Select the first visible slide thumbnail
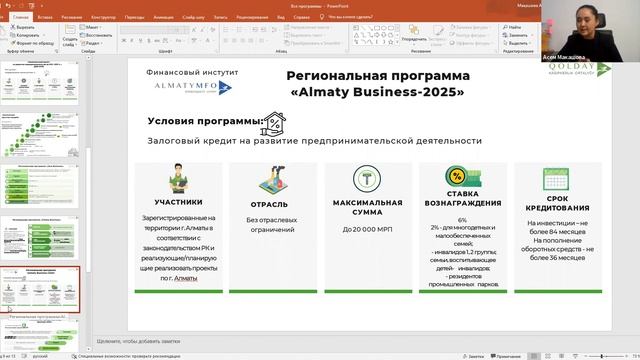This screenshot has width=640, height=360. coord(40,83)
